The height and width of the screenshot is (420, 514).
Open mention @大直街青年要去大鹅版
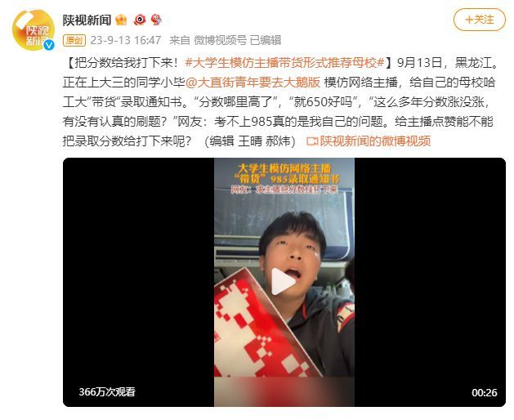coord(253,82)
